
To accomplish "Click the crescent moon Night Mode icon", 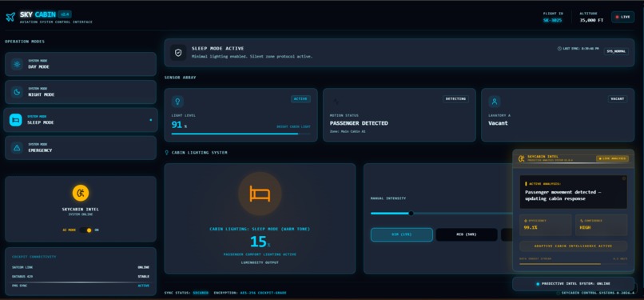I will point(17,92).
